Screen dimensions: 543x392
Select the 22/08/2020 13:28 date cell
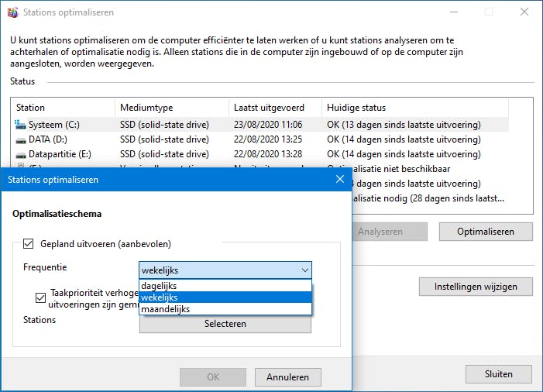(268, 154)
